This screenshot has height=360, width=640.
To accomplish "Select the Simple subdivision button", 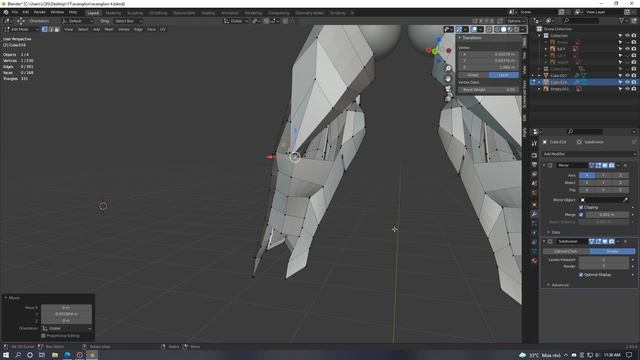I will point(612,251).
